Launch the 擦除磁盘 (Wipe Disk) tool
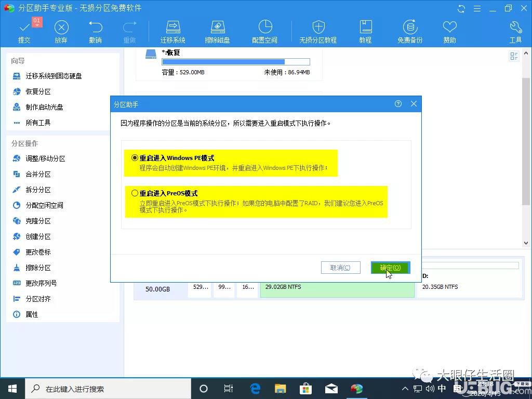The width and height of the screenshot is (532, 399). [217, 30]
